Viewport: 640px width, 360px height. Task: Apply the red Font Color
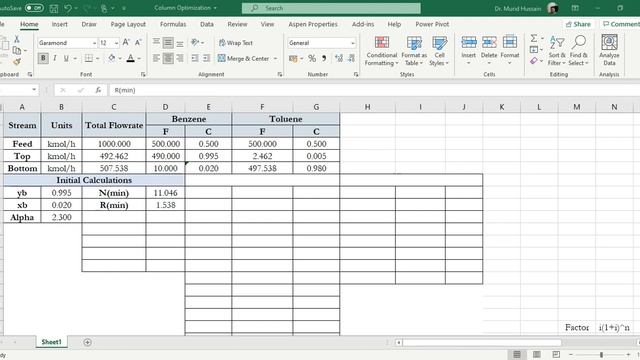coord(131,58)
